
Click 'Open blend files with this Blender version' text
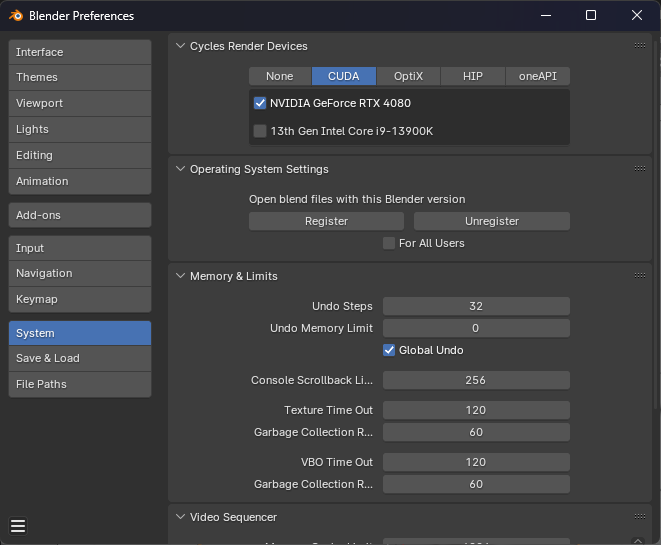[x=357, y=199]
